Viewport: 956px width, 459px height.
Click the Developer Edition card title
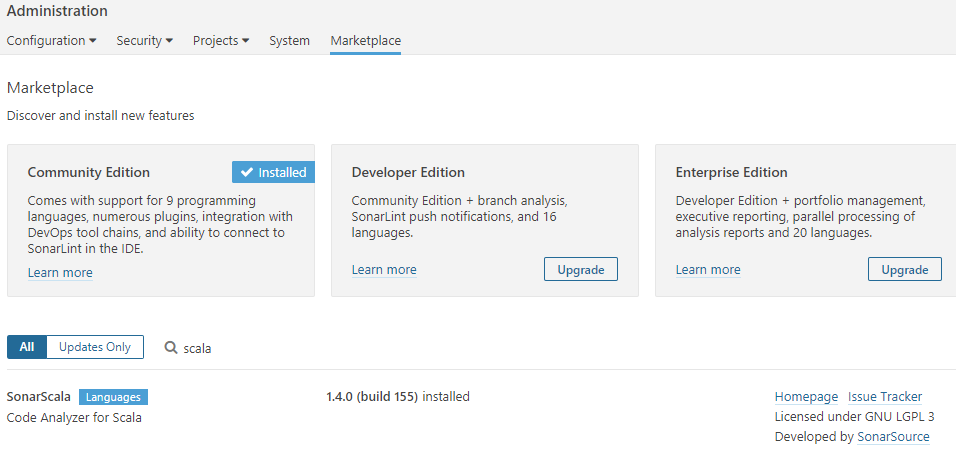pyautogui.click(x=408, y=173)
